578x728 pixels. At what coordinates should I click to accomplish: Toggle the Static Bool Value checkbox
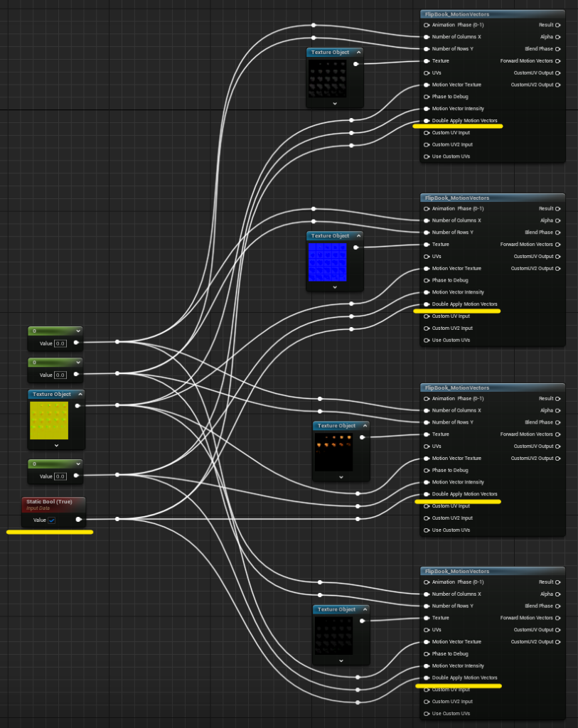(52, 520)
